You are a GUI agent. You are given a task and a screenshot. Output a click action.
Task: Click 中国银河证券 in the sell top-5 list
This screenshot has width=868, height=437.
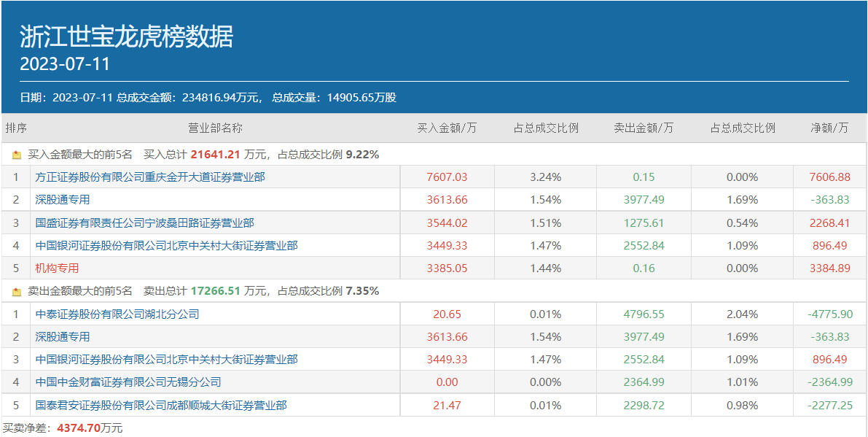coord(166,359)
